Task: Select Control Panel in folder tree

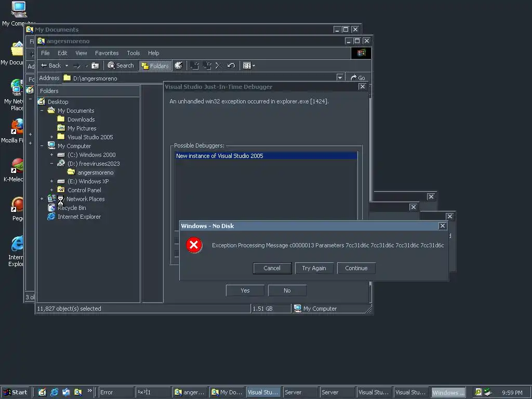Action: tap(84, 190)
